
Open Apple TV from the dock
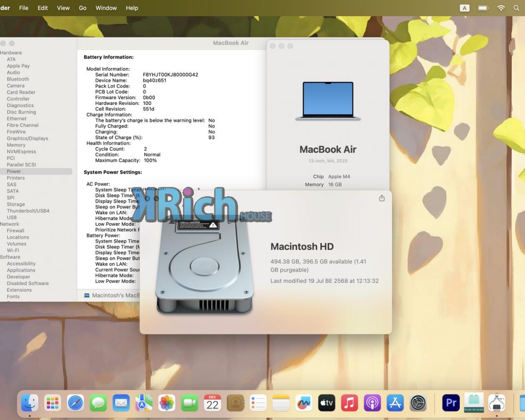pyautogui.click(x=327, y=402)
